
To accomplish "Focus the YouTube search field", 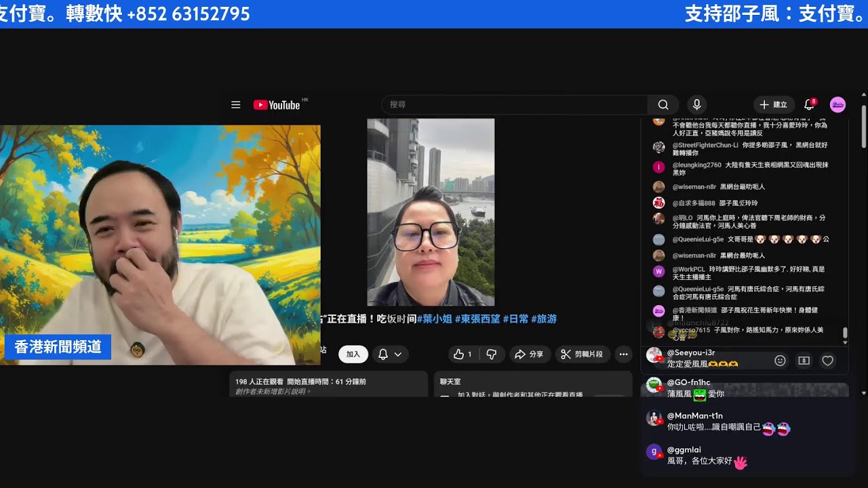I will click(515, 105).
